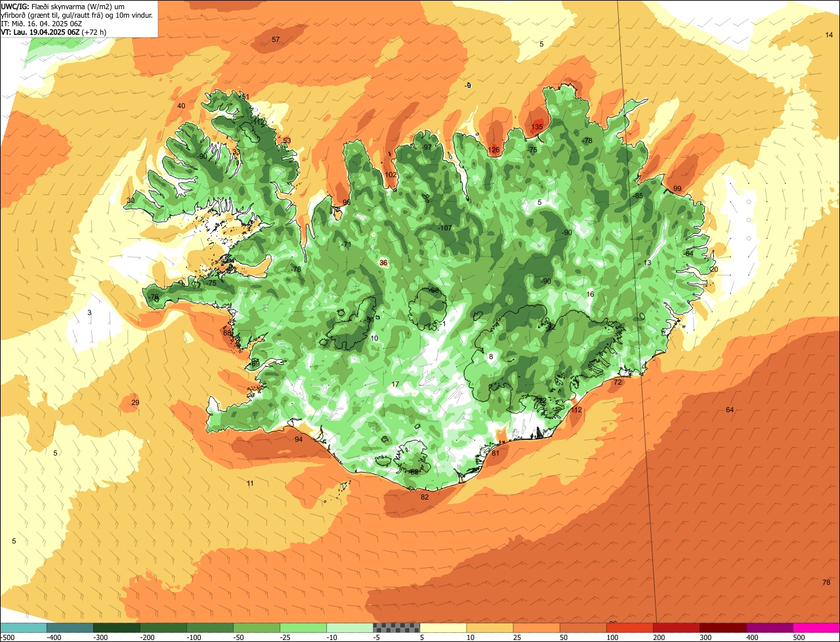Click the map value '126'
This screenshot has width=840, height=642.
[x=493, y=150]
